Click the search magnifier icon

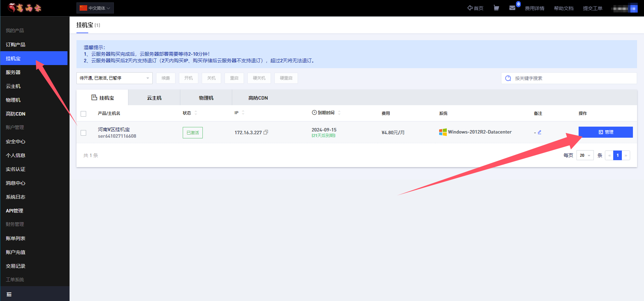(x=508, y=78)
